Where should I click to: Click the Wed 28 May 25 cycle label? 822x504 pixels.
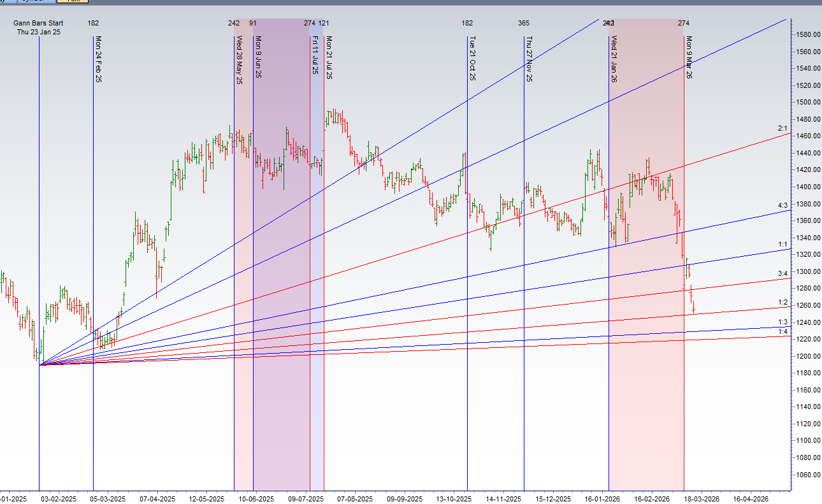pyautogui.click(x=239, y=61)
